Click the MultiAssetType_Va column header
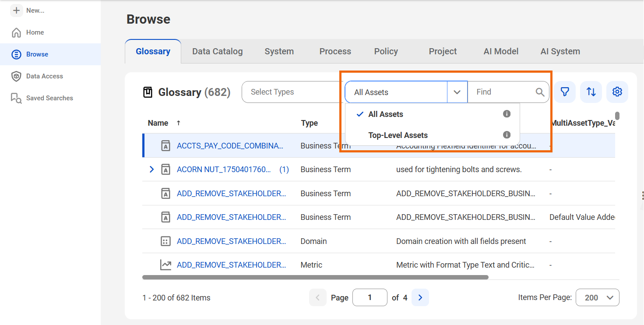The image size is (644, 325). click(583, 123)
